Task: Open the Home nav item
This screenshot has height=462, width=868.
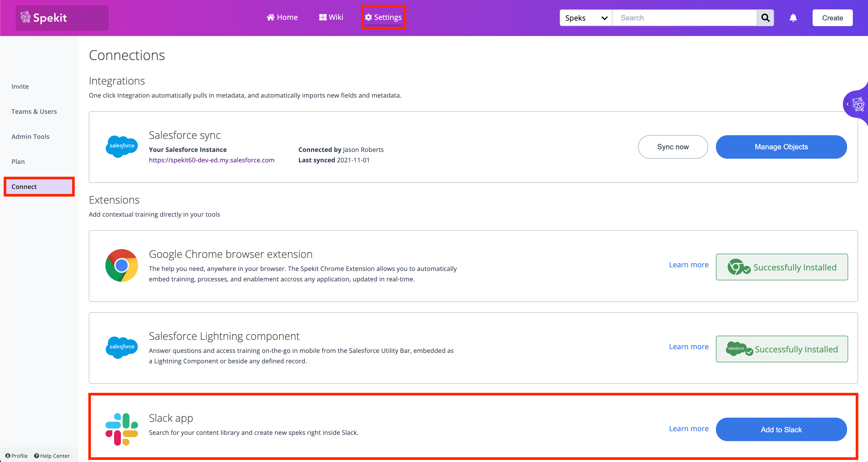Action: click(x=282, y=17)
